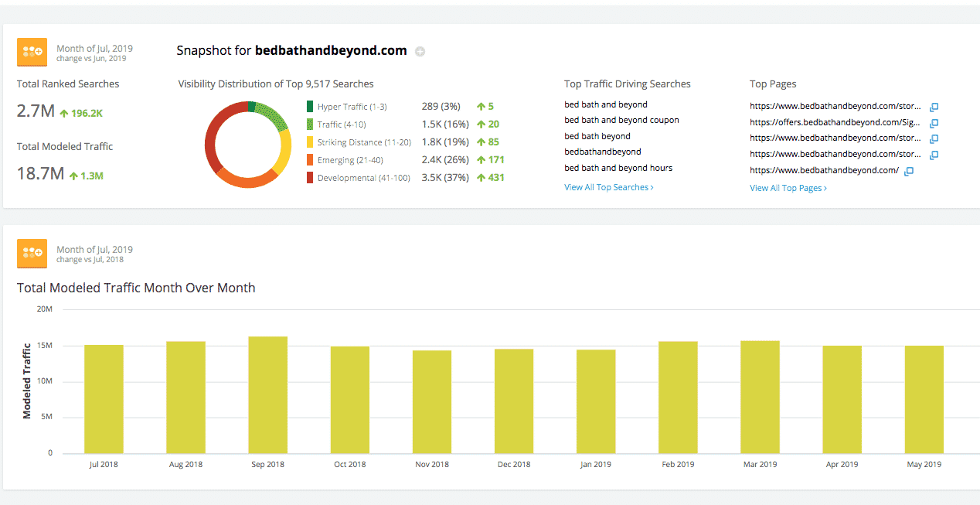Click the external link icon for the third top page
Screen dimensions: 980x505
coord(934,139)
